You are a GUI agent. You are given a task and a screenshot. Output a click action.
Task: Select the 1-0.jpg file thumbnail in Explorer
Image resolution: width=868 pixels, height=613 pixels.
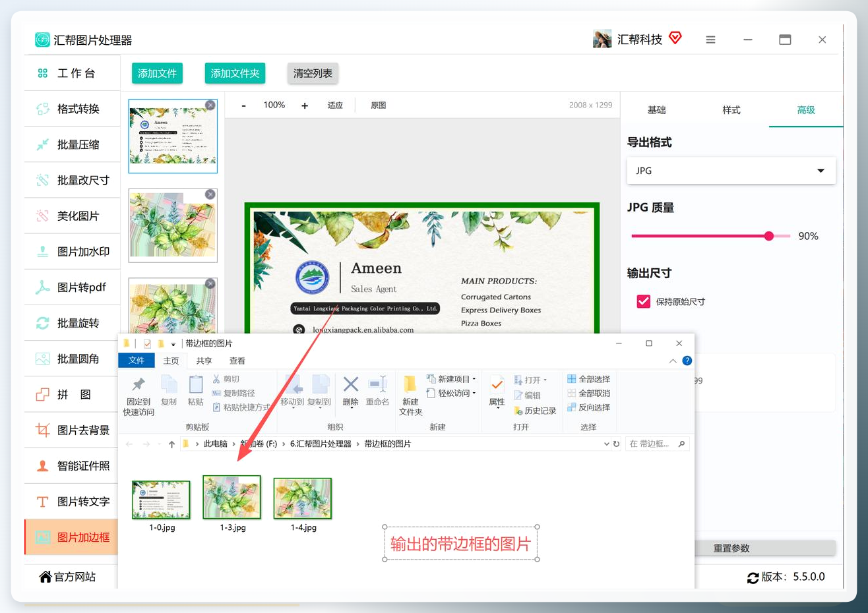(x=162, y=500)
